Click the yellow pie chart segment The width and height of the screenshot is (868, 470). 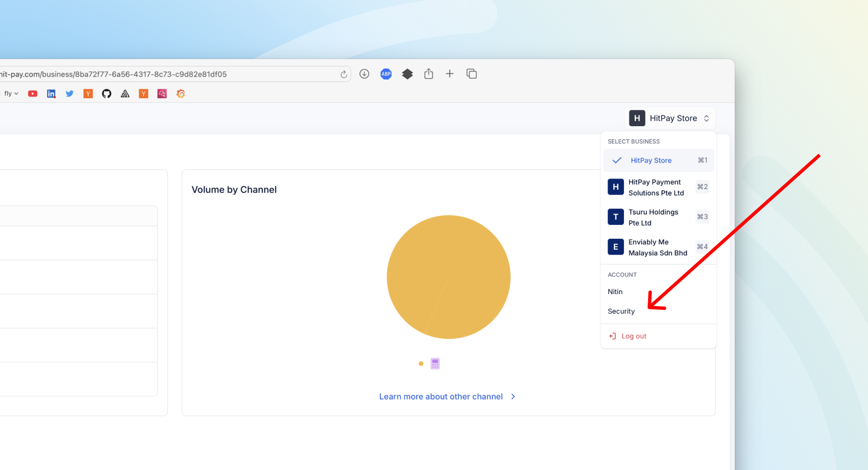click(448, 277)
